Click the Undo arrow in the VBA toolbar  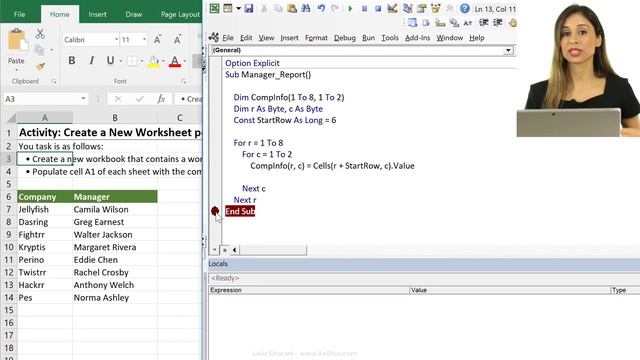(321, 8)
